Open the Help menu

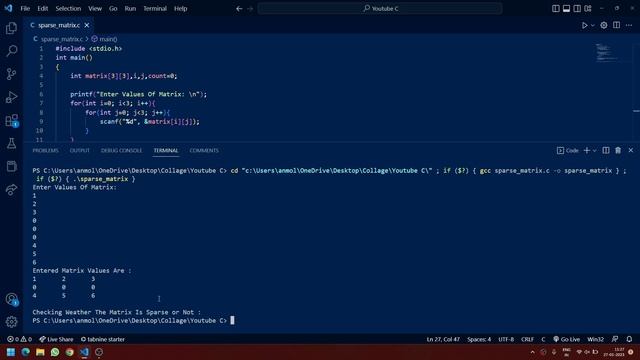pos(180,9)
